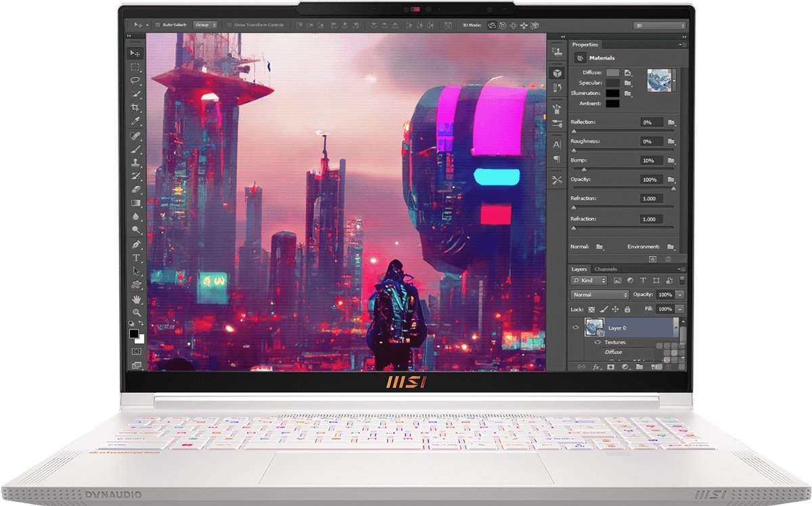Image resolution: width=812 pixels, height=506 pixels.
Task: Open the Normal blend mode dropdown
Action: click(599, 294)
